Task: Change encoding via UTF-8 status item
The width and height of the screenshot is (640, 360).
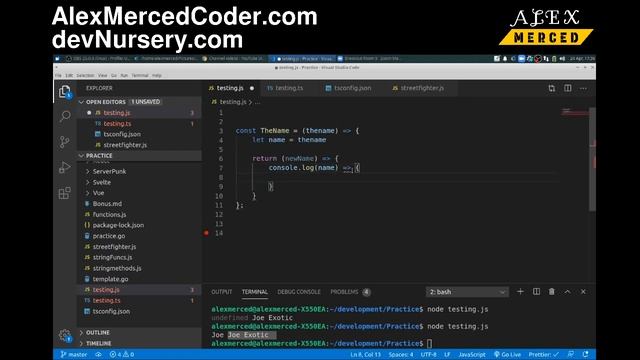Action: (429, 354)
